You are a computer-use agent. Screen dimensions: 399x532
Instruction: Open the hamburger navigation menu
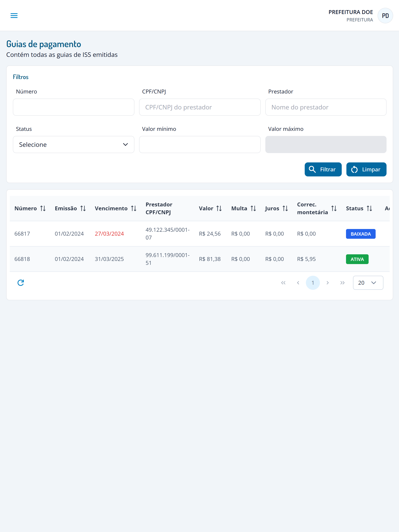[x=14, y=16]
